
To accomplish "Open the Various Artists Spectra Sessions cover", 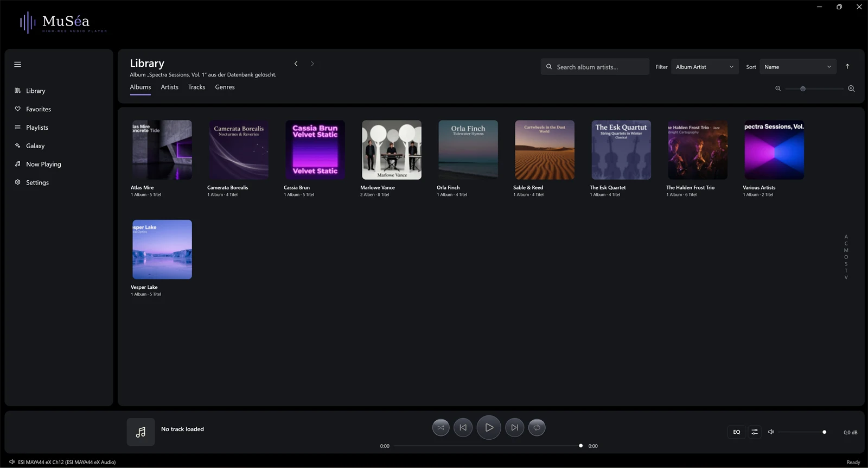I will (x=774, y=150).
